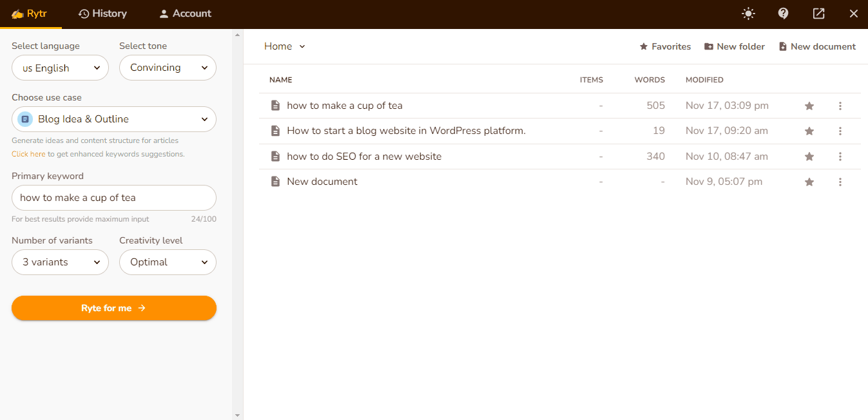The image size is (868, 420).
Task: Open options menu for 'how to make a cup of tea'
Action: pos(840,106)
